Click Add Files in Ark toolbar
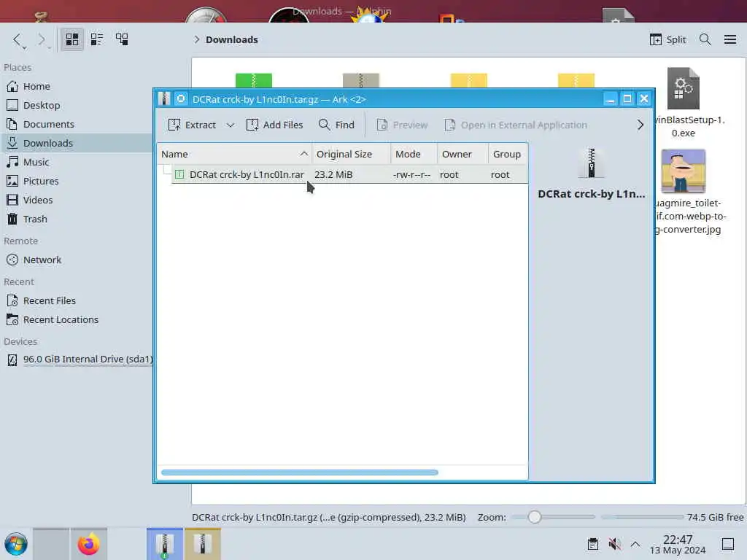The height and width of the screenshot is (560, 747). (274, 125)
